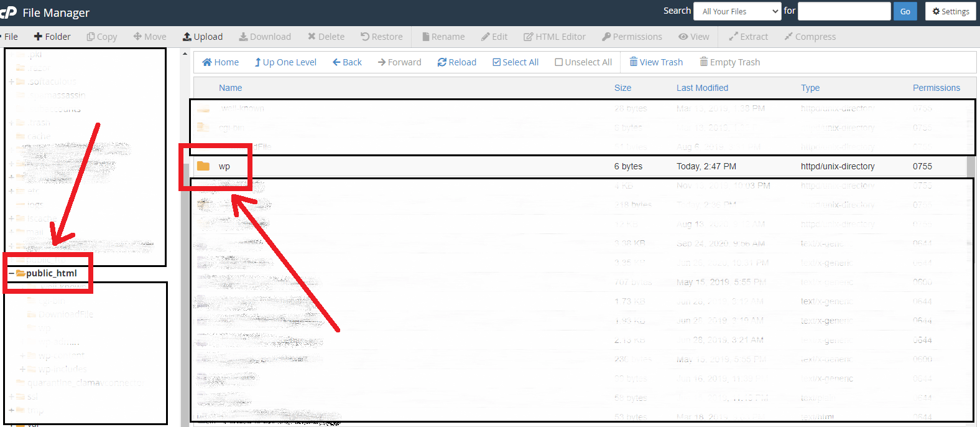Navigate Forward in file history
Screen dimensions: 980x427
(x=399, y=62)
